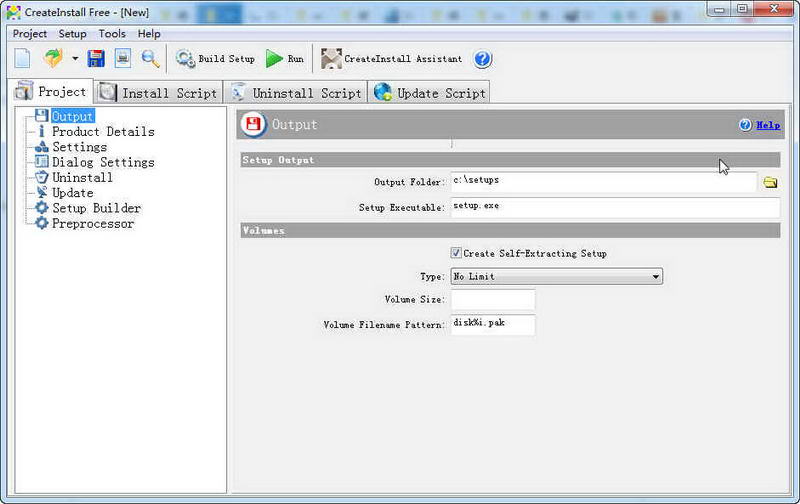Click the Volumes section header
The width and height of the screenshot is (800, 504).
pyautogui.click(x=510, y=231)
